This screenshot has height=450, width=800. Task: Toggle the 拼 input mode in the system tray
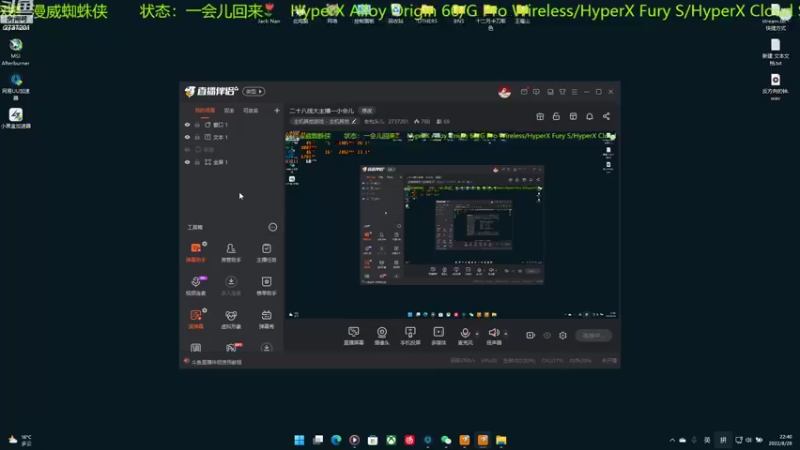pos(723,440)
